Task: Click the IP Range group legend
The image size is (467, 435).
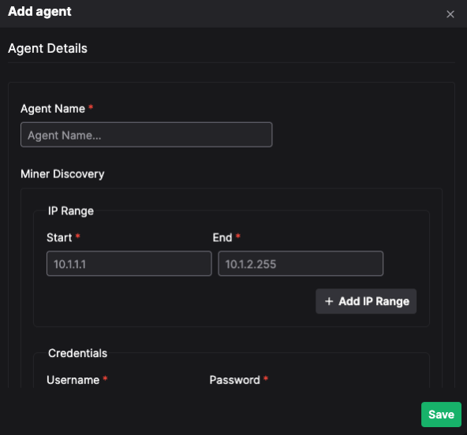Action: coord(71,211)
